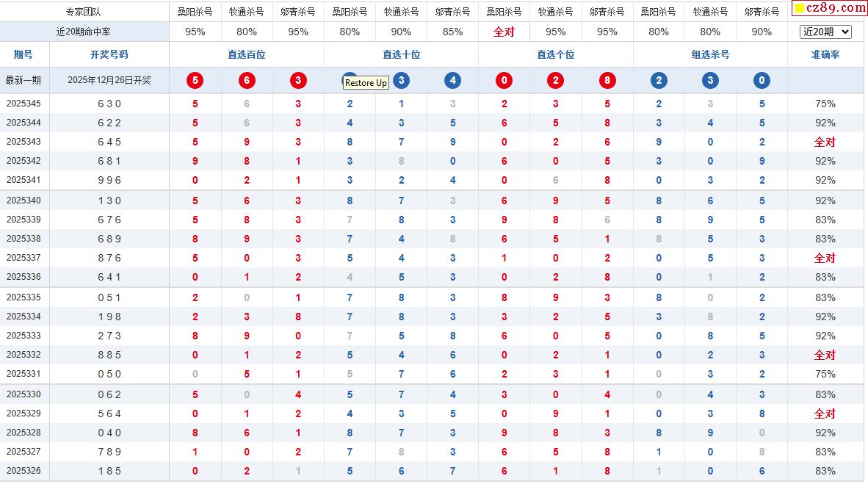Click the 最新一期 row label

[23, 80]
